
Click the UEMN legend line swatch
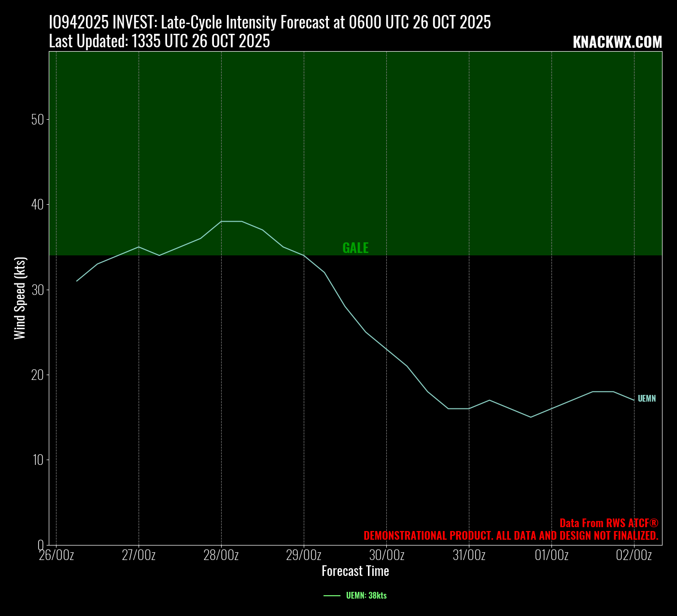[332, 596]
